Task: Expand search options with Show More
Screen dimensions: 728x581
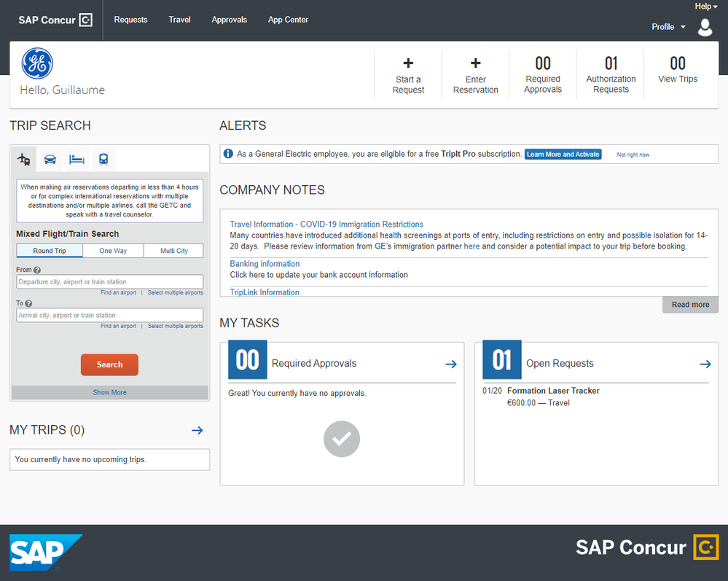Action: coord(109,392)
